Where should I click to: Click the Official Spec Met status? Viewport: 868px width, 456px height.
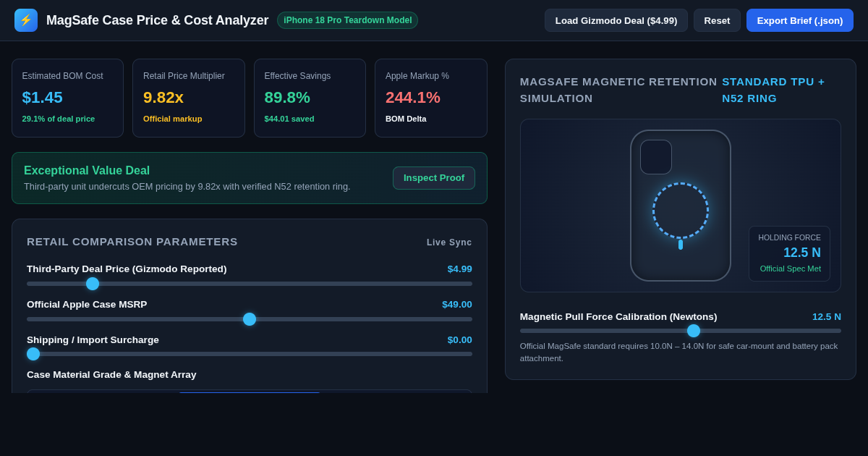coord(791,269)
